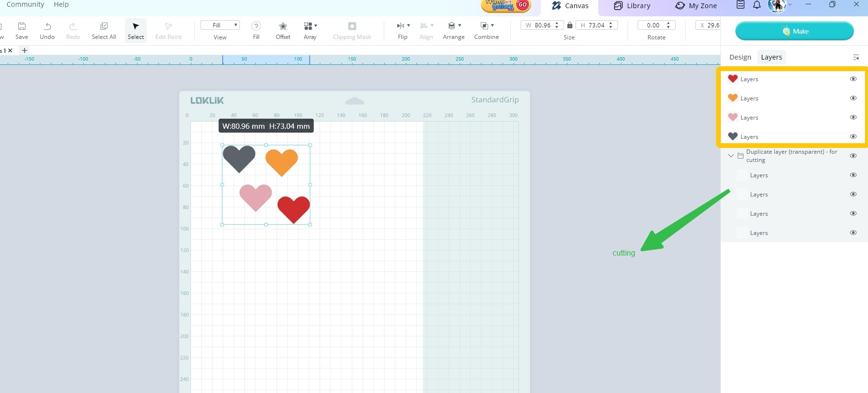Toggle the size aspect ratio lock
This screenshot has height=393, width=868.
(570, 25)
